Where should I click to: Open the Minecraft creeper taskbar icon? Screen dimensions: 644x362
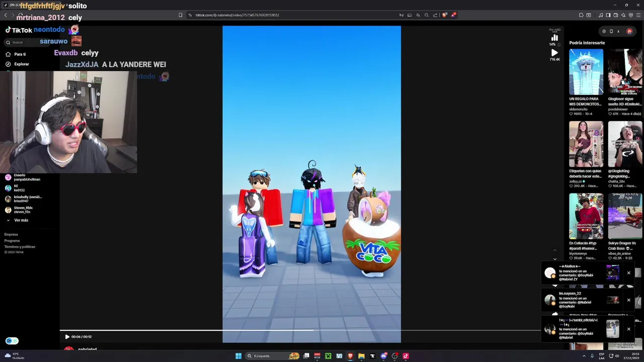[328, 356]
